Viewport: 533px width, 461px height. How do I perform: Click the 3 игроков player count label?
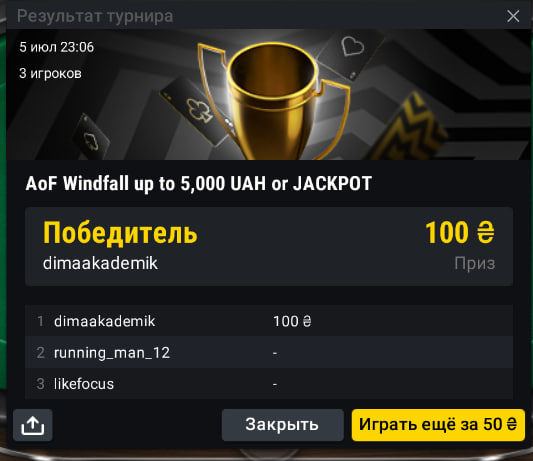[50, 73]
